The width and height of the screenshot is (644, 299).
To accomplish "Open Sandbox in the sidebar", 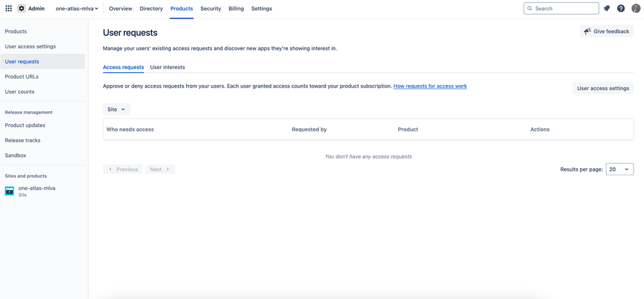I will click(43, 156).
